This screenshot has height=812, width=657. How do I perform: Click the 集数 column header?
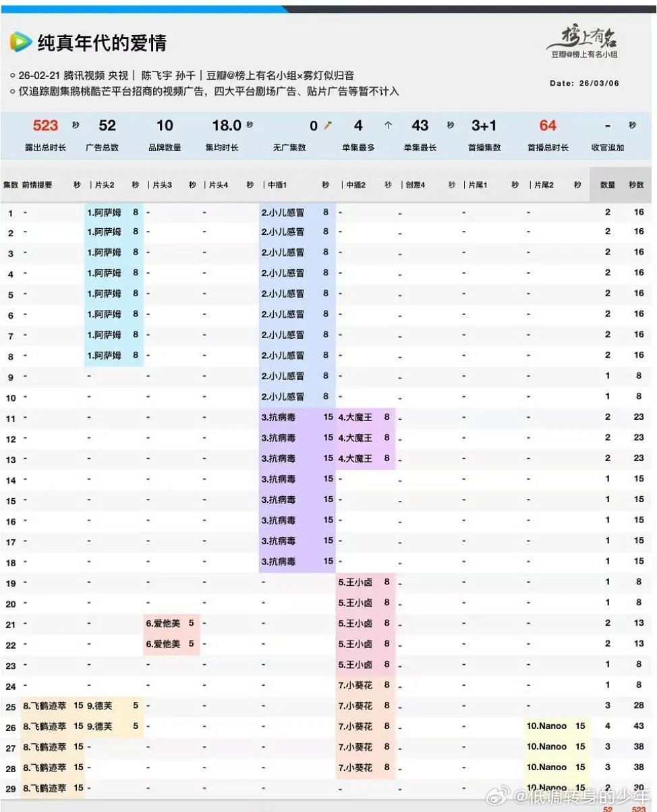click(x=11, y=184)
